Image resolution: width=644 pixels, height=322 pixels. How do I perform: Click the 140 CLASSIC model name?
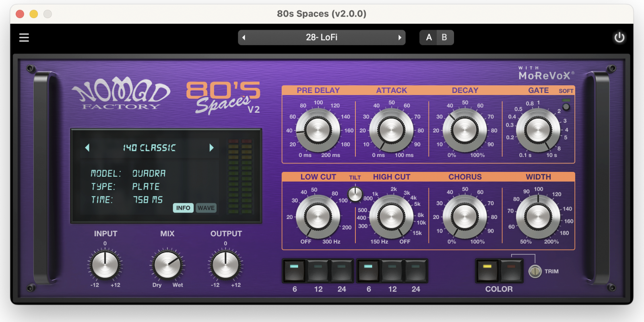149,148
